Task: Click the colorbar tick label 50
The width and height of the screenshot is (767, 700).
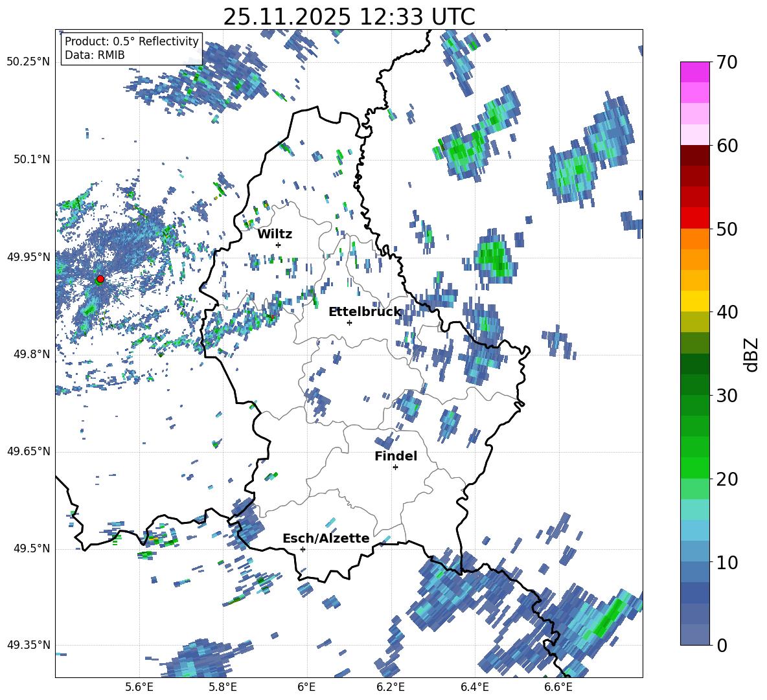Action: 727,229
